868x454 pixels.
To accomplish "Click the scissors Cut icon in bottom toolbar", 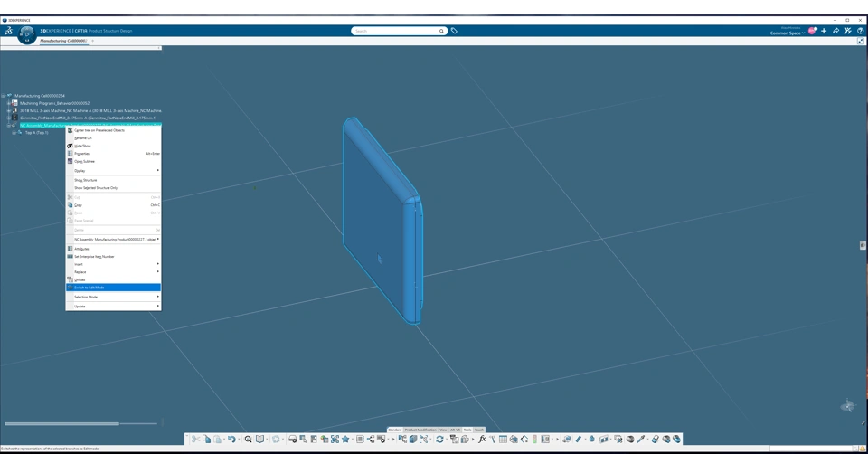I will tap(195, 440).
